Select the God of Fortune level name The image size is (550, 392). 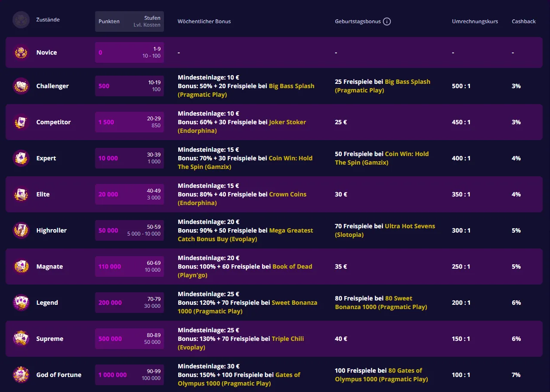(59, 375)
